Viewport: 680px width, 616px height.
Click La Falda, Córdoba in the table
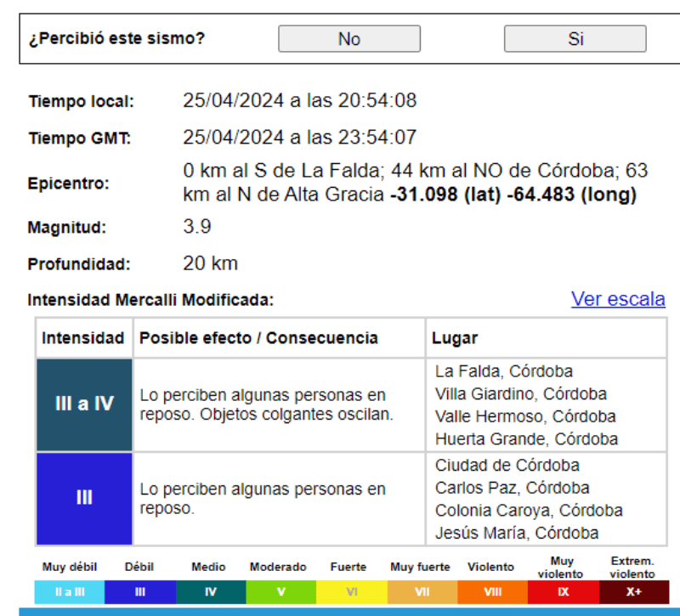tap(503, 371)
